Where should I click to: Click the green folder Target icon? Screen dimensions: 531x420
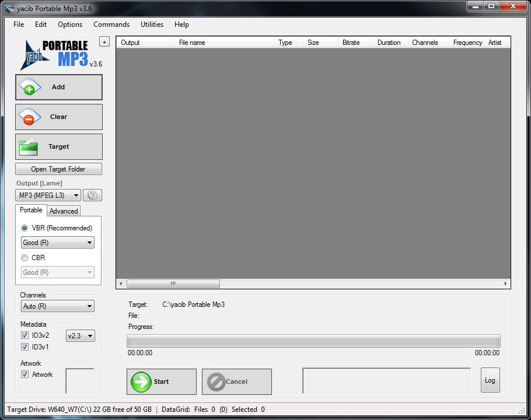click(29, 147)
